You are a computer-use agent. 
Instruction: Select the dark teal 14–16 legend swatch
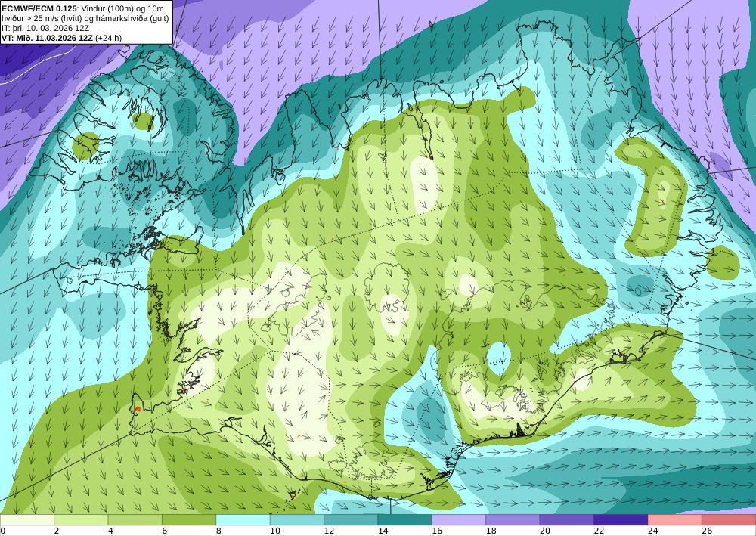point(405,520)
